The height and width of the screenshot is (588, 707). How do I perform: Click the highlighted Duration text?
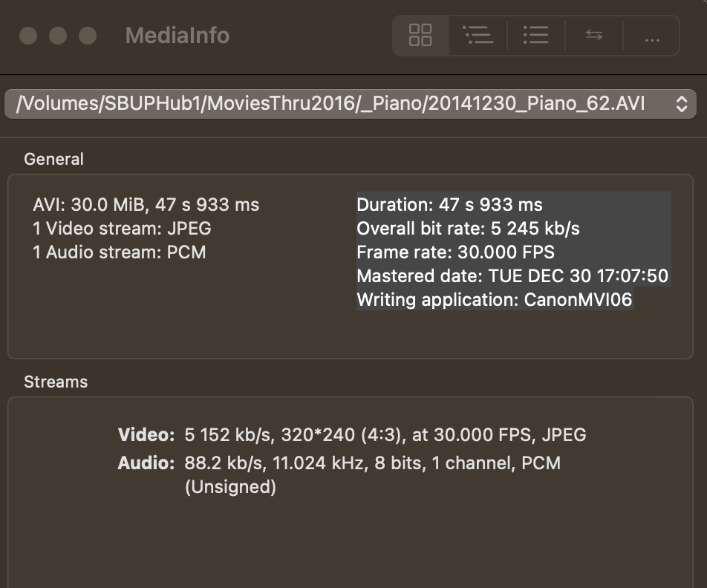point(449,204)
